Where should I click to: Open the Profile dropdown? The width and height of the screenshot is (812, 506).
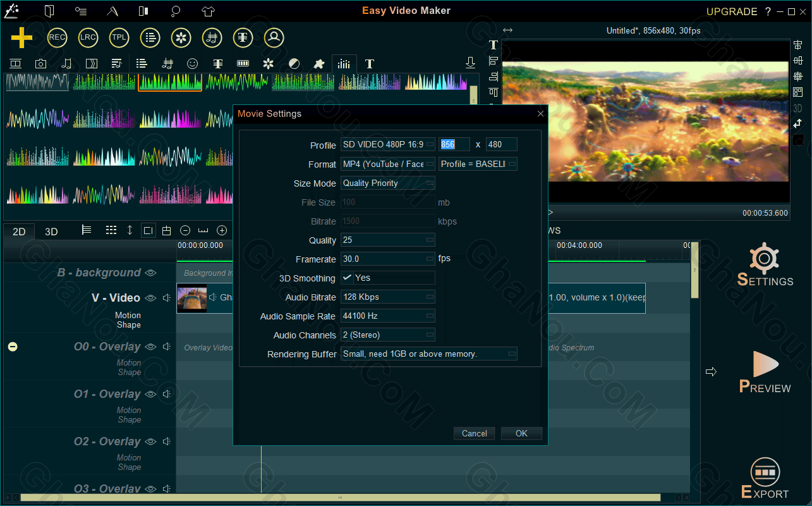coord(388,145)
